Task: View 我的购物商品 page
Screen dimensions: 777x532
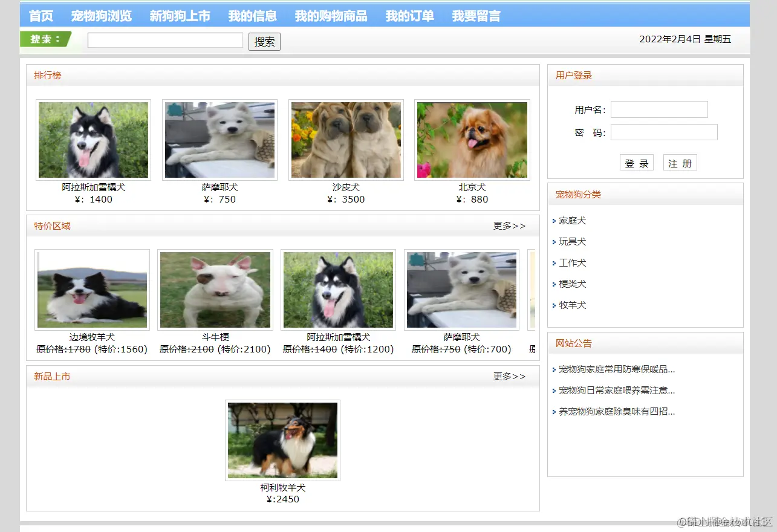Action: (x=330, y=16)
